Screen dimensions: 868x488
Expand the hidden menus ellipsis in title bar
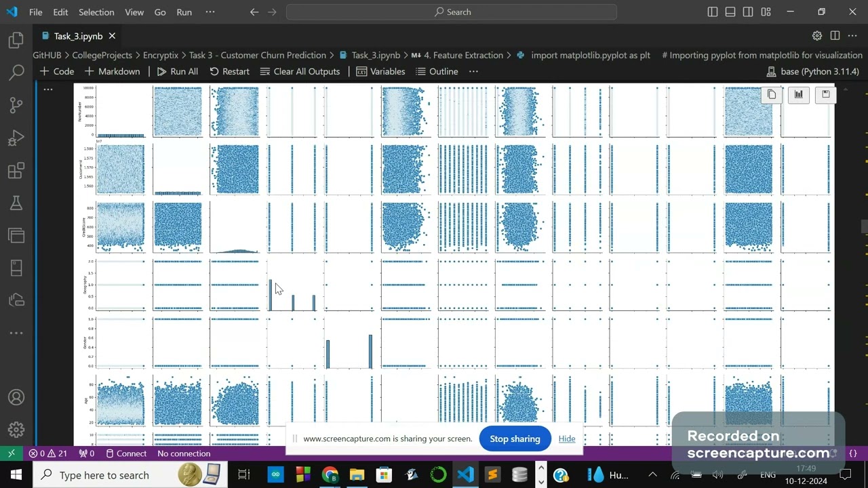(210, 12)
